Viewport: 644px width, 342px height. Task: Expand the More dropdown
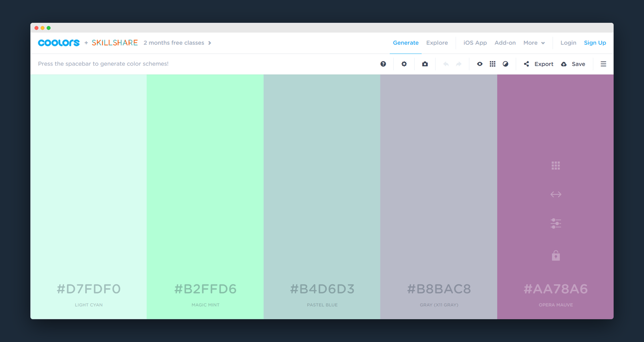click(x=534, y=43)
